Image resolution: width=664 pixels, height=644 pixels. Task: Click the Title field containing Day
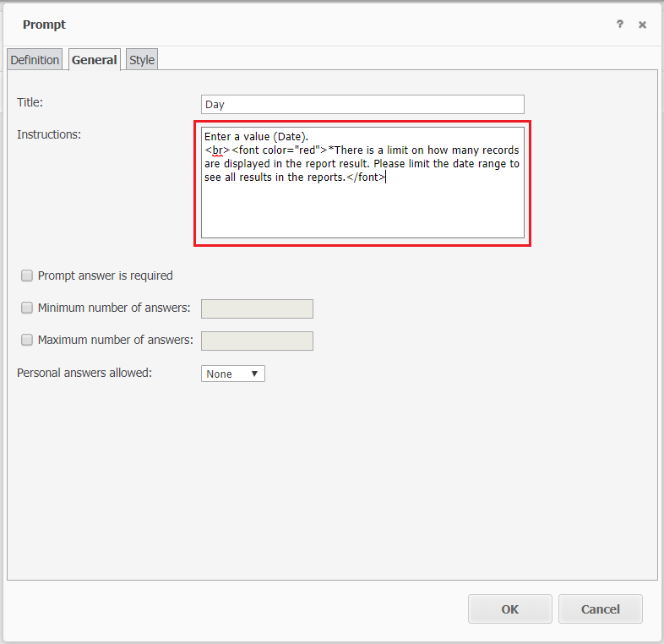pos(362,105)
